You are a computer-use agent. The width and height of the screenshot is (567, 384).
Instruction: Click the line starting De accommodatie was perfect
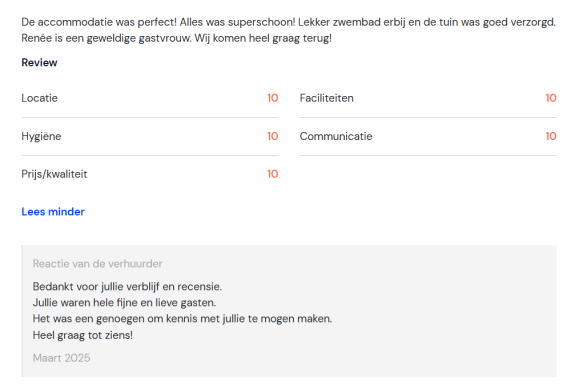289,22
